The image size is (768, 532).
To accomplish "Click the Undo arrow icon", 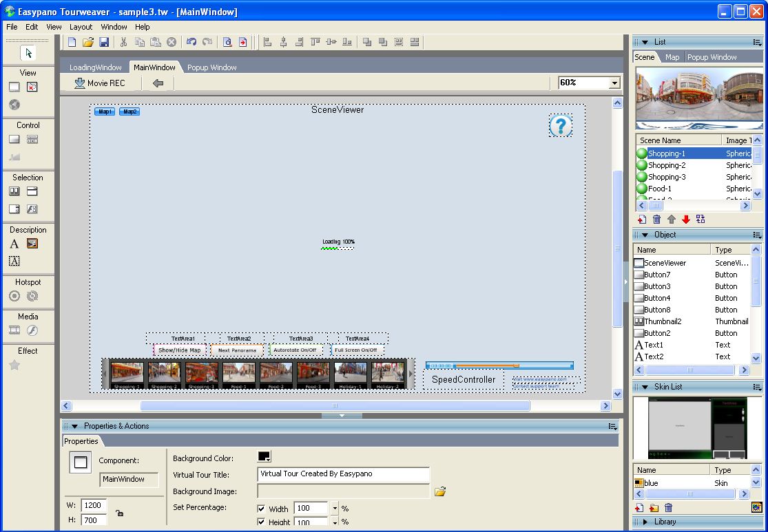I will (x=191, y=42).
